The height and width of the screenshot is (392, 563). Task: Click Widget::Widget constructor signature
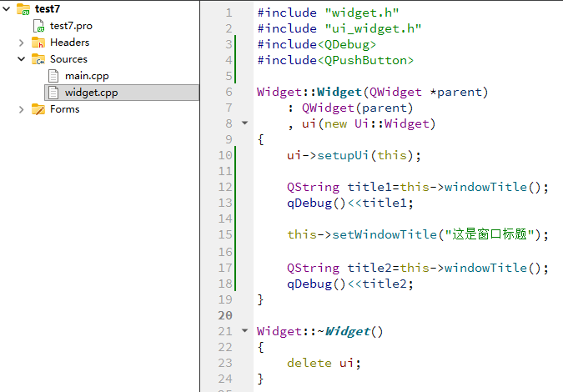(373, 93)
